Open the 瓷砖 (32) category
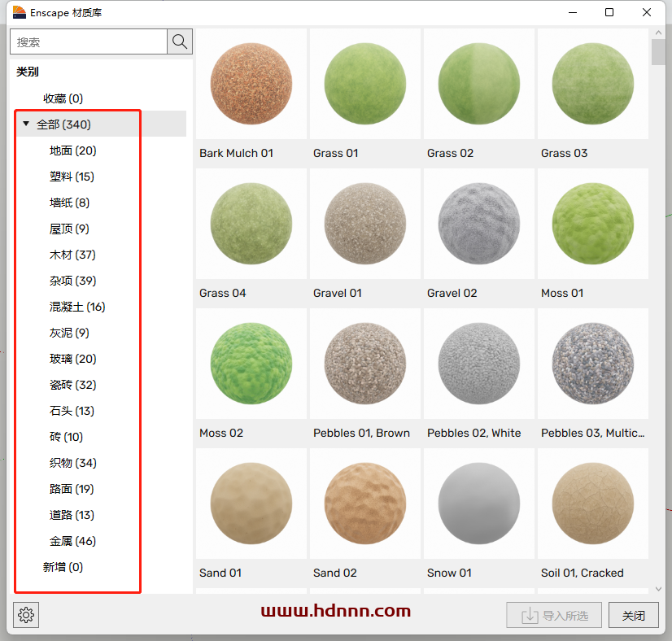Screen dimensions: 672x641 [73, 385]
